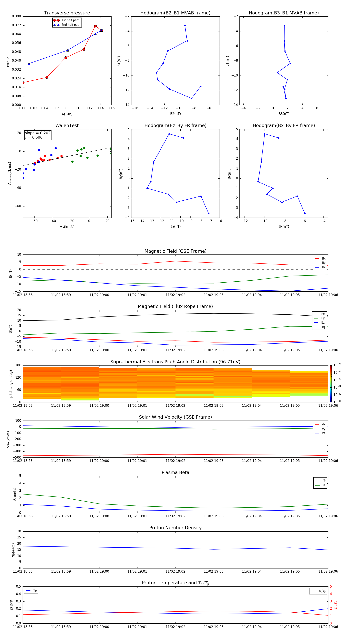Click the Proton Temperature and Te/Tp title

[175, 583]
